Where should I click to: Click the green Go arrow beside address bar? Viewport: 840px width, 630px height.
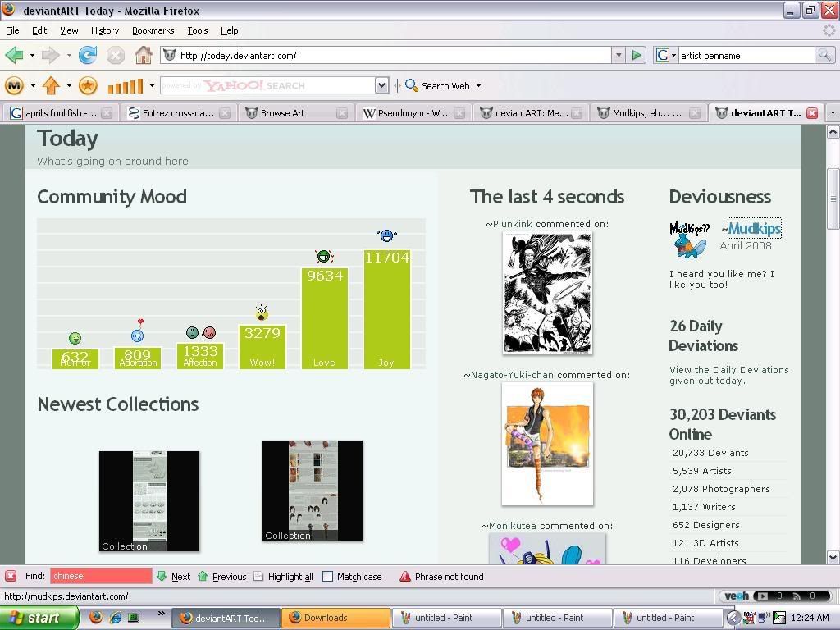(637, 55)
